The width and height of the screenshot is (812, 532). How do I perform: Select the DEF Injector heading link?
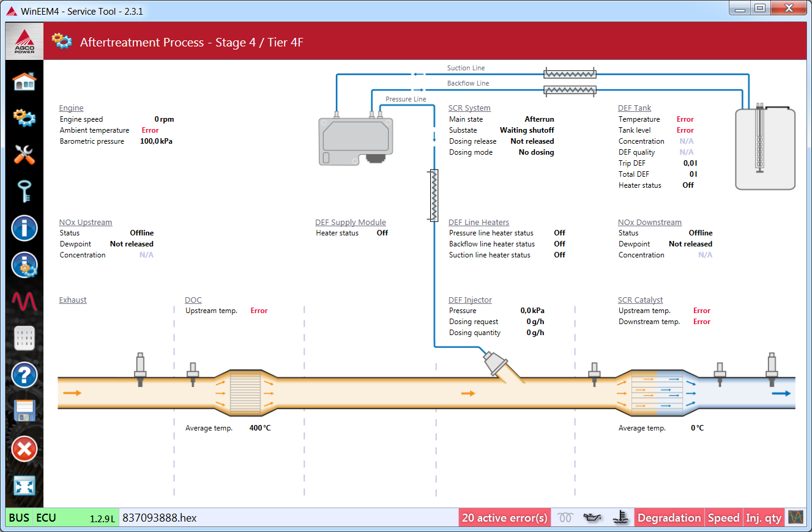pos(470,300)
